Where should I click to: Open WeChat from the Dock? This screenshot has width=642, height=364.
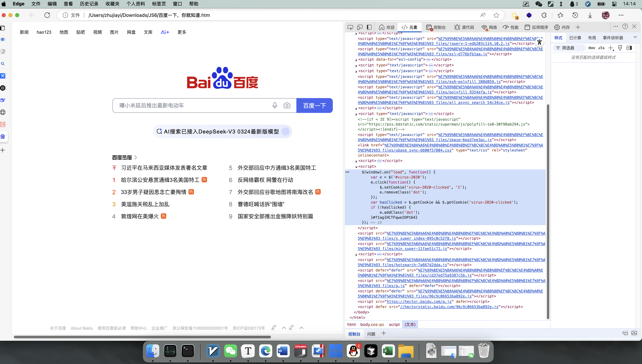tap(230, 351)
